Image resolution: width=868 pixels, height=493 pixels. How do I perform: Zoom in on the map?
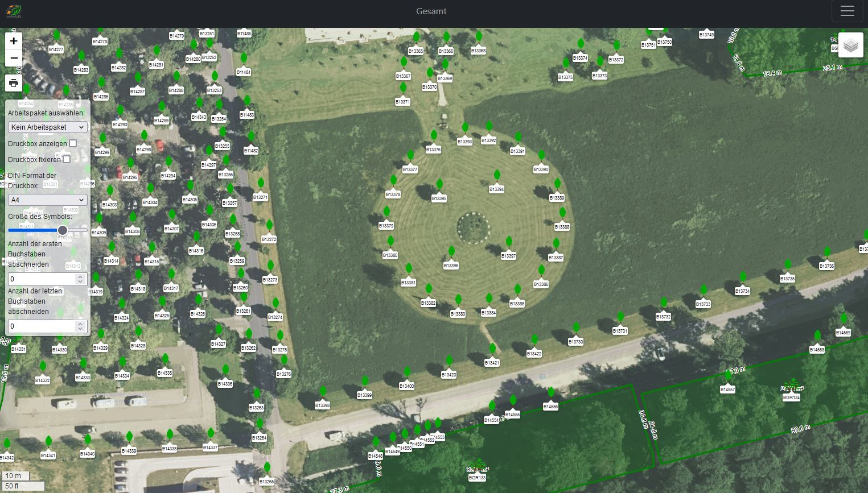14,41
